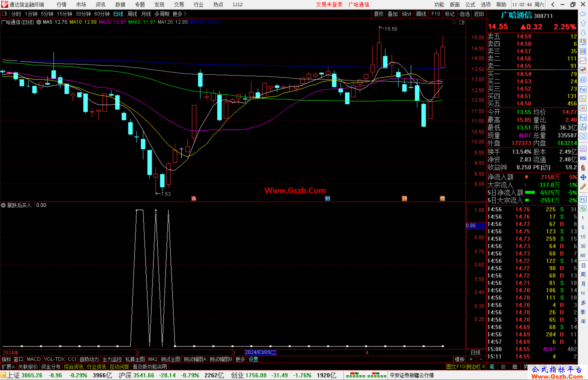Select 周 weekly period in right sidebar
This screenshot has height=380, width=588.
[583, 274]
